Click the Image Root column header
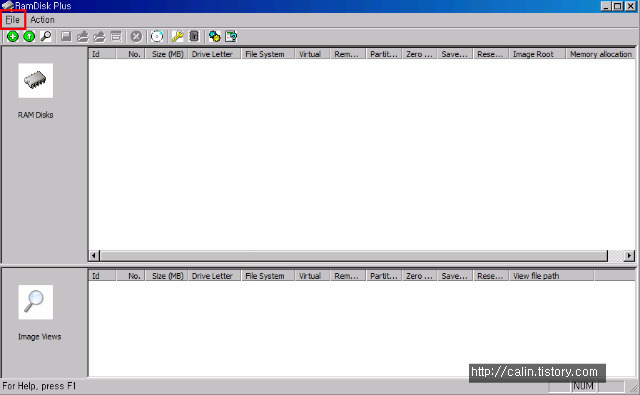Image resolution: width=640 pixels, height=395 pixels. pyautogui.click(x=537, y=54)
